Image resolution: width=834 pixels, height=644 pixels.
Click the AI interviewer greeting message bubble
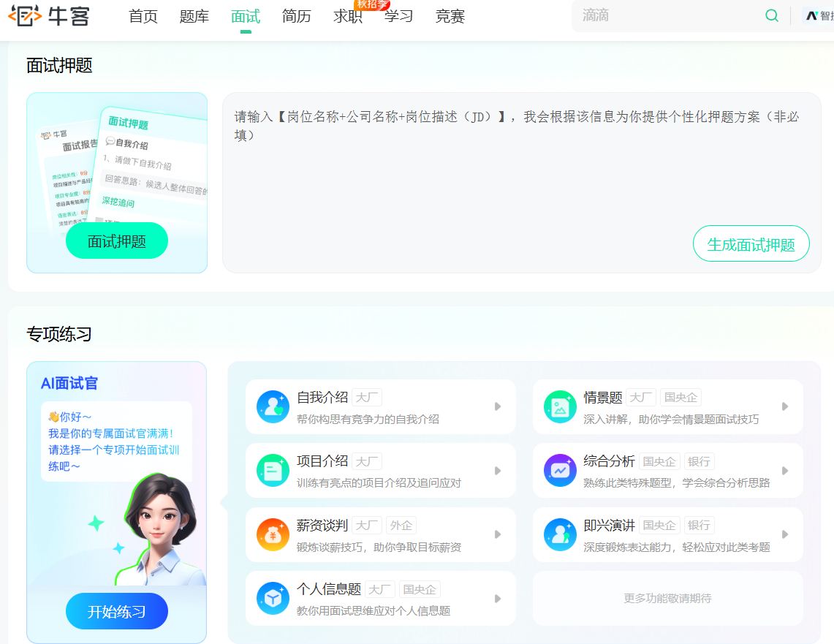pos(116,442)
